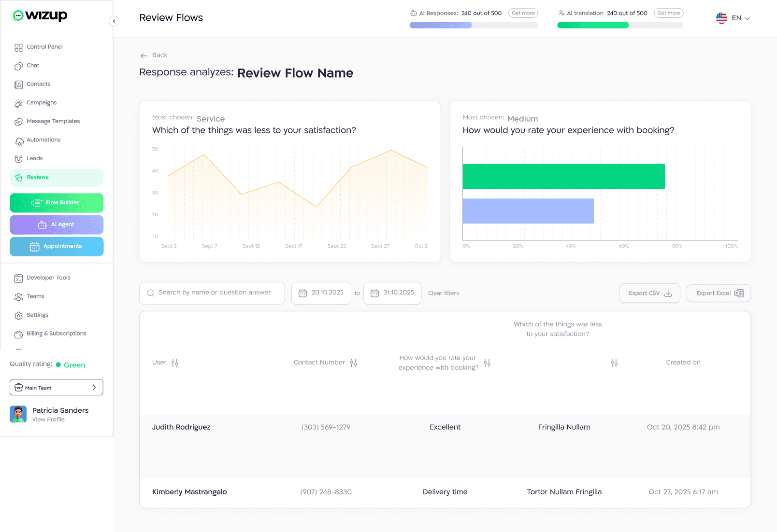
Task: Click the AI translation progress bar
Action: (620, 25)
